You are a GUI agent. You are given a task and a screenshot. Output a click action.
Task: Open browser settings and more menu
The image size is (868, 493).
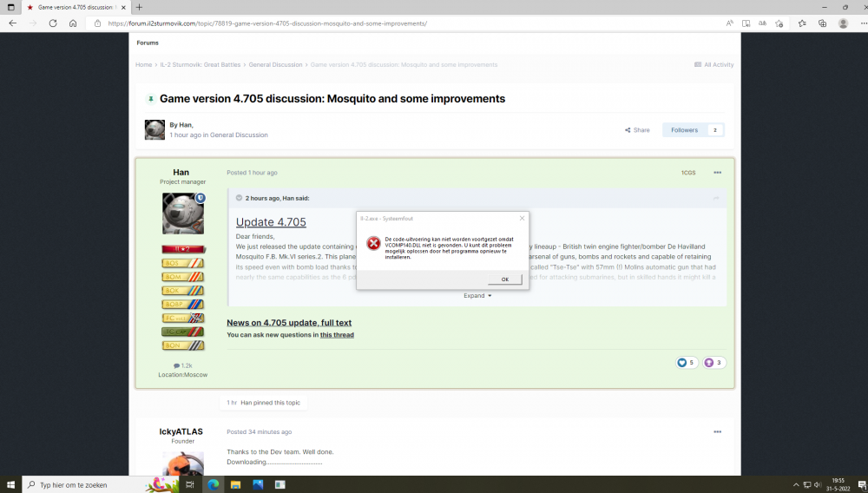863,23
